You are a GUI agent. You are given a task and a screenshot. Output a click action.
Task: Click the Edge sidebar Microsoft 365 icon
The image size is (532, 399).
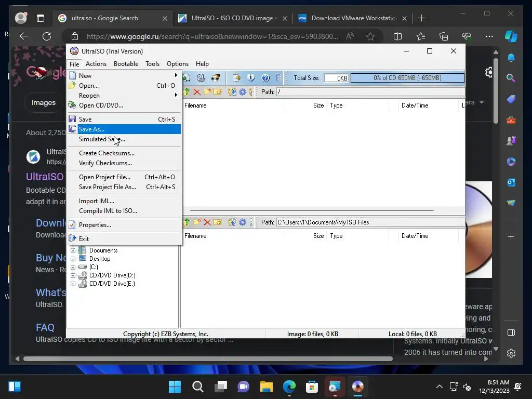511,162
